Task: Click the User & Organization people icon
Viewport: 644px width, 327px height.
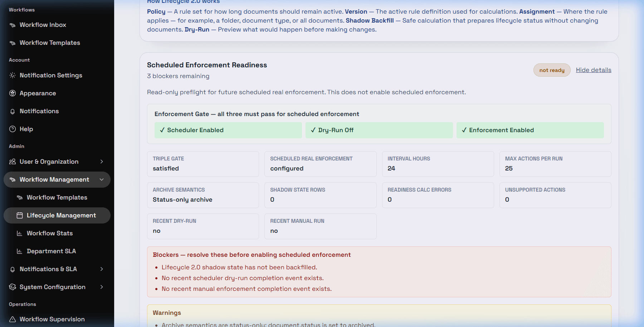Action: 13,162
